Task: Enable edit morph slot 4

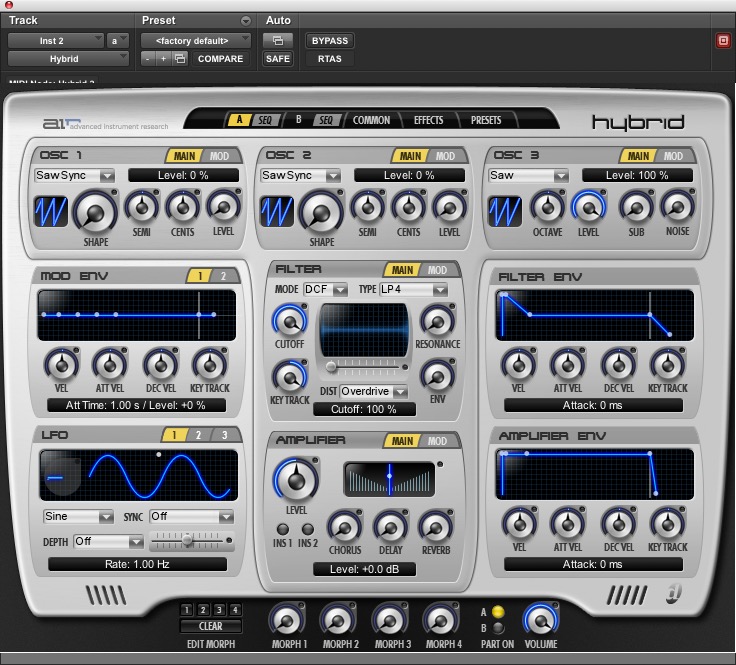Action: (235, 610)
